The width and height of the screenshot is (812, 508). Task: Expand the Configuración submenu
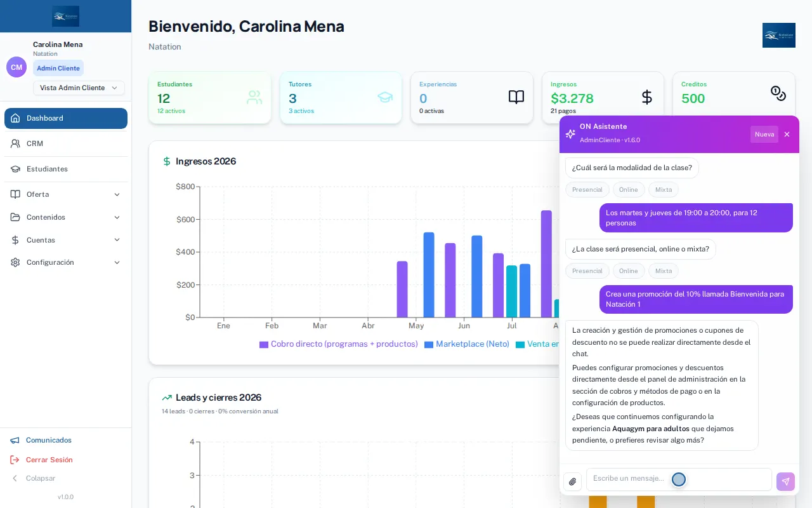(117, 262)
